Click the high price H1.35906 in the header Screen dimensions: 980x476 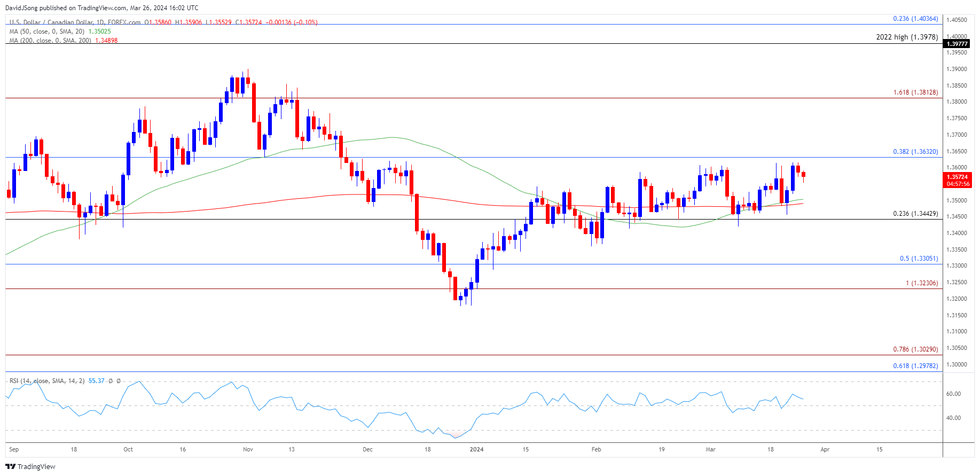189,22
